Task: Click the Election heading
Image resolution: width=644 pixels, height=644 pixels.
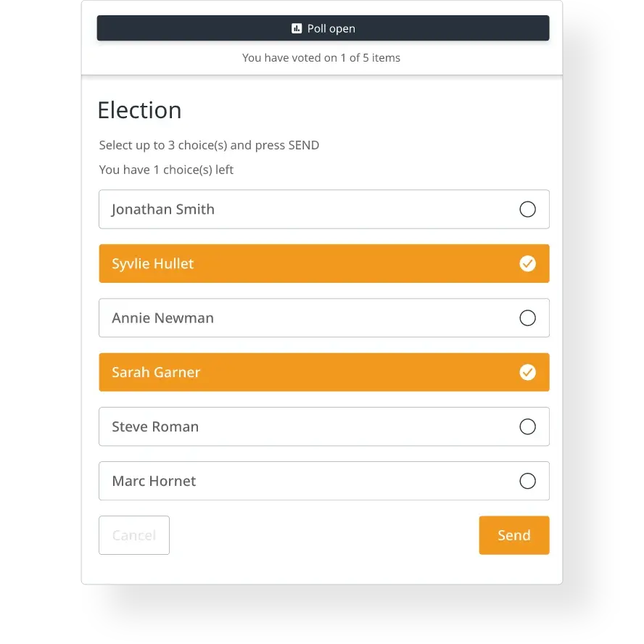Action: pyautogui.click(x=139, y=110)
